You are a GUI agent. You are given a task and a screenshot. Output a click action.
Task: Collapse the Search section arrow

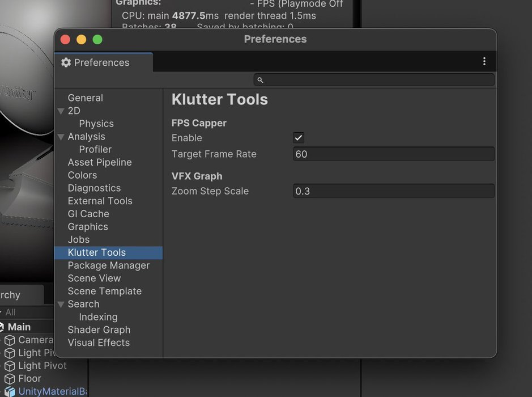coord(61,305)
